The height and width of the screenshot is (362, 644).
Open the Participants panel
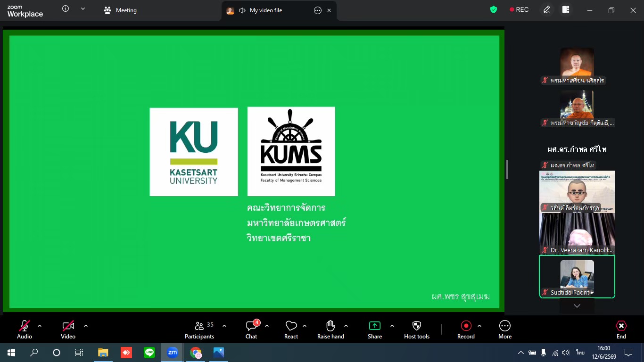(x=199, y=329)
